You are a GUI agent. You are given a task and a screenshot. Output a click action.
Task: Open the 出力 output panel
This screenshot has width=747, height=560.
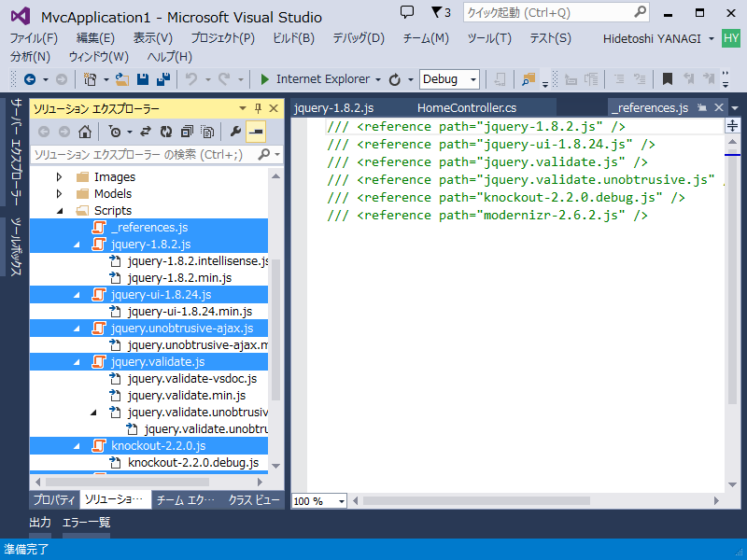pyautogui.click(x=40, y=523)
